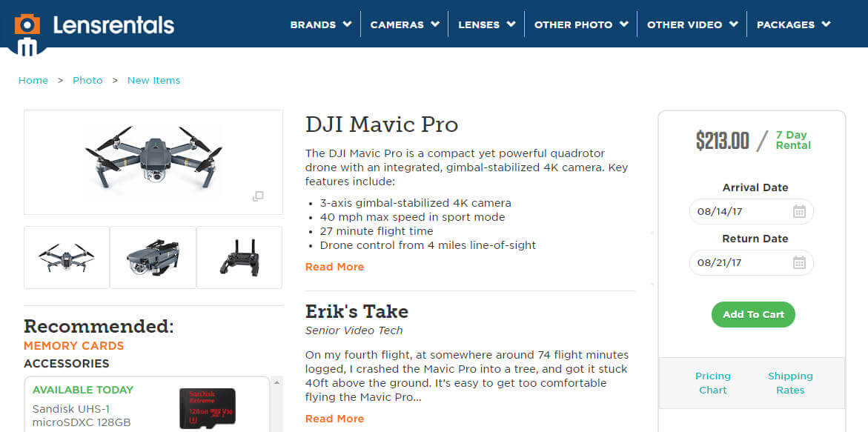Click the Arrival Date field 08/14/17
The image size is (868, 432).
click(751, 211)
